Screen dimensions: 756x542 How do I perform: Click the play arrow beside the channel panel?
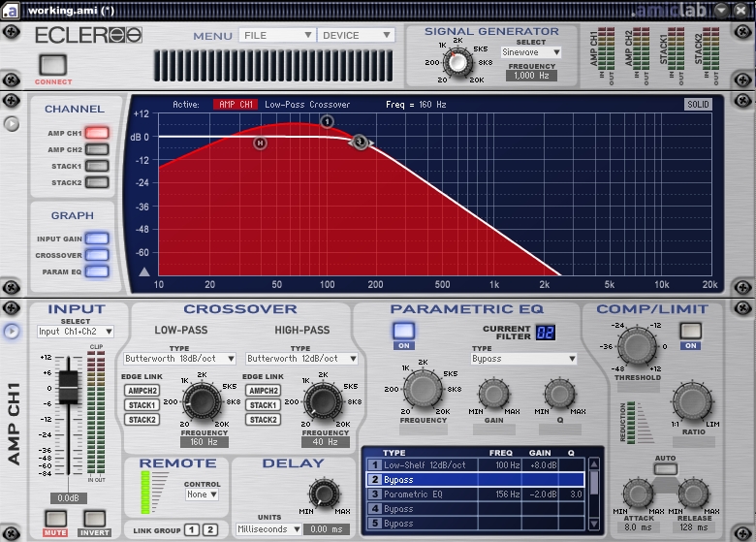pyautogui.click(x=12, y=124)
